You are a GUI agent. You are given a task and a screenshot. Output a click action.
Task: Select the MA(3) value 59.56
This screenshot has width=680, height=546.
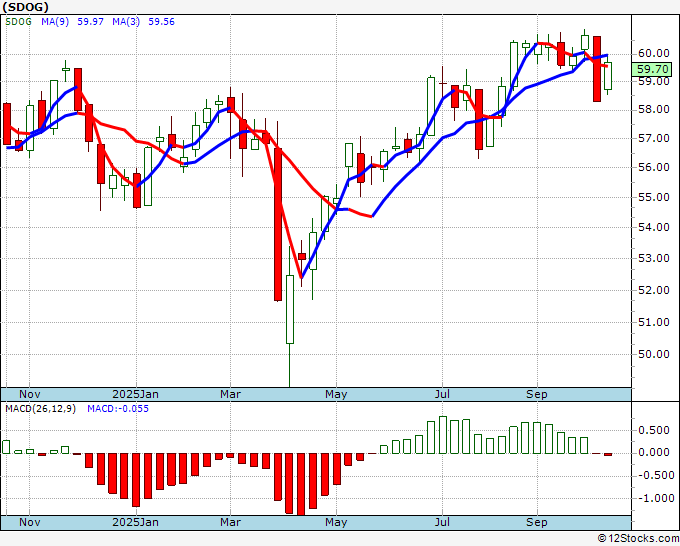(x=161, y=22)
